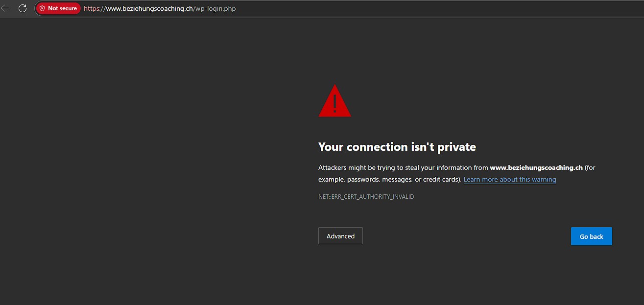Open the Not secure site info badge

(x=58, y=8)
